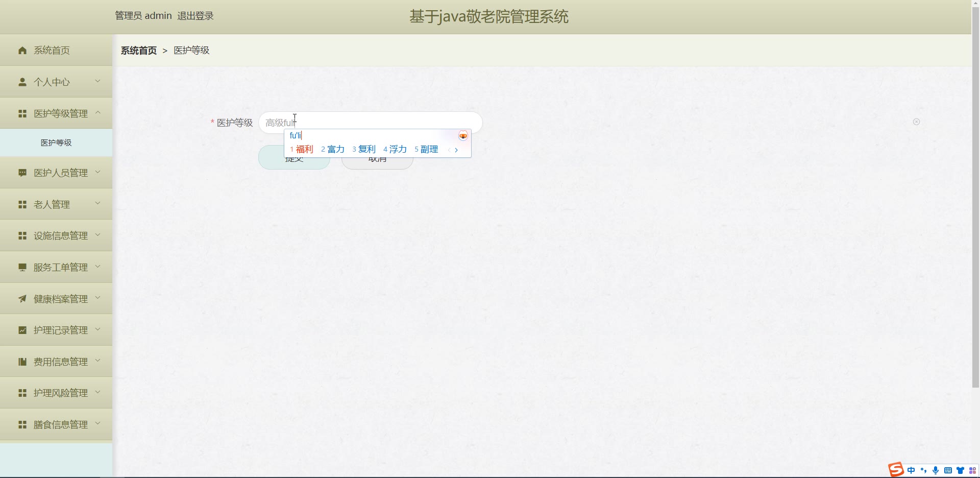Click the 提交 submit button

pyautogui.click(x=294, y=157)
